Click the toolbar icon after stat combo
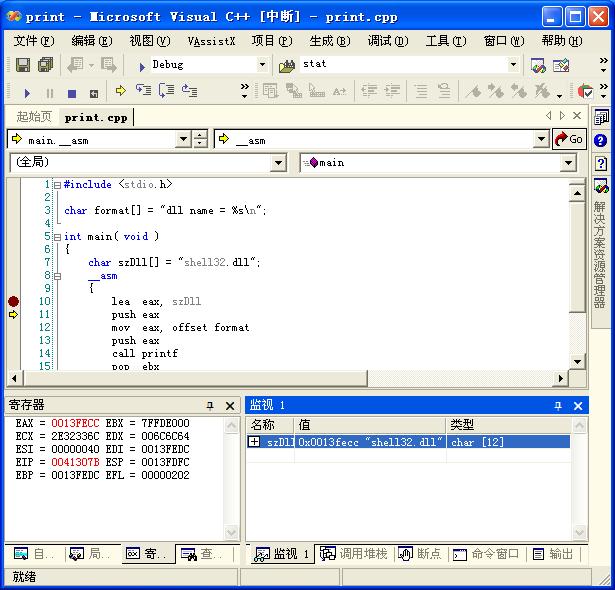 [538, 66]
